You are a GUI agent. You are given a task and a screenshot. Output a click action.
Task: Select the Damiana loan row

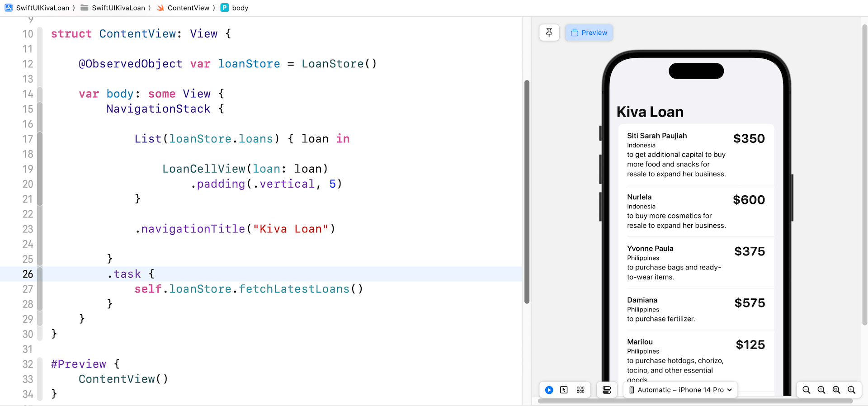tap(696, 309)
